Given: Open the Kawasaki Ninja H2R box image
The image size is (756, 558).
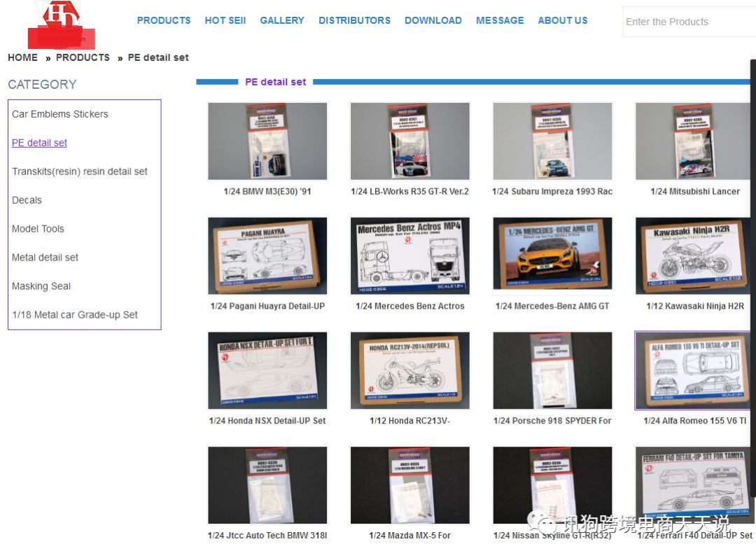Looking at the screenshot, I should point(693,256).
